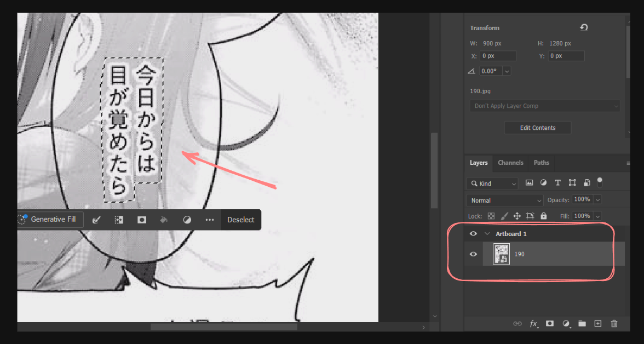Click the vertical canvas scrollbar thumb
This screenshot has width=644, height=344.
pos(434,170)
